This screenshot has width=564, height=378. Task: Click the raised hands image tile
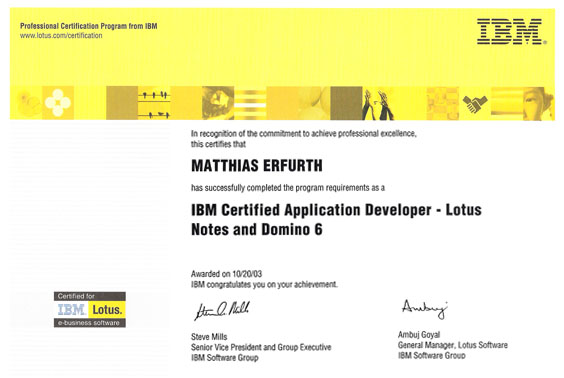click(x=378, y=103)
